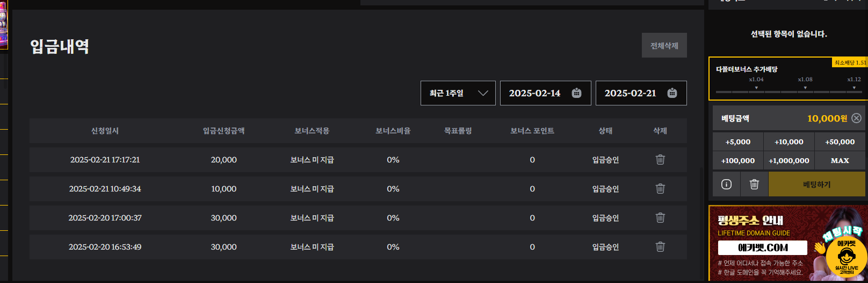
Task: Click the 전체삭제 button
Action: (x=664, y=46)
